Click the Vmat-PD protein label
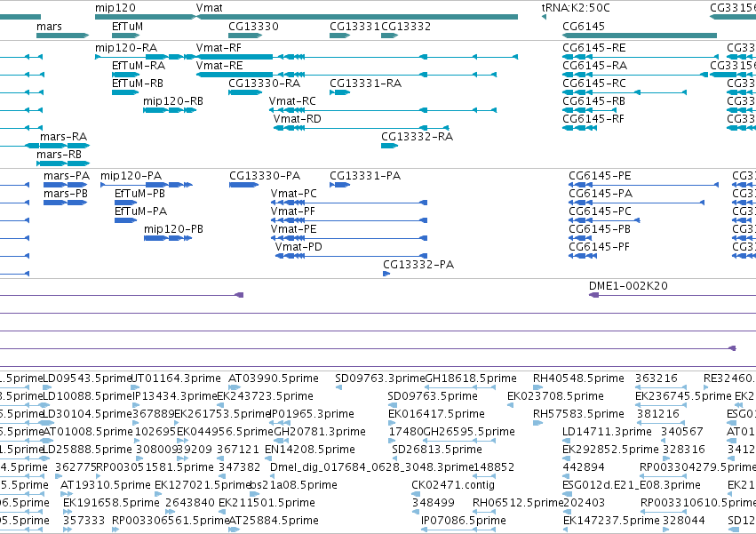Viewport: 756px width, 534px height. 298,247
